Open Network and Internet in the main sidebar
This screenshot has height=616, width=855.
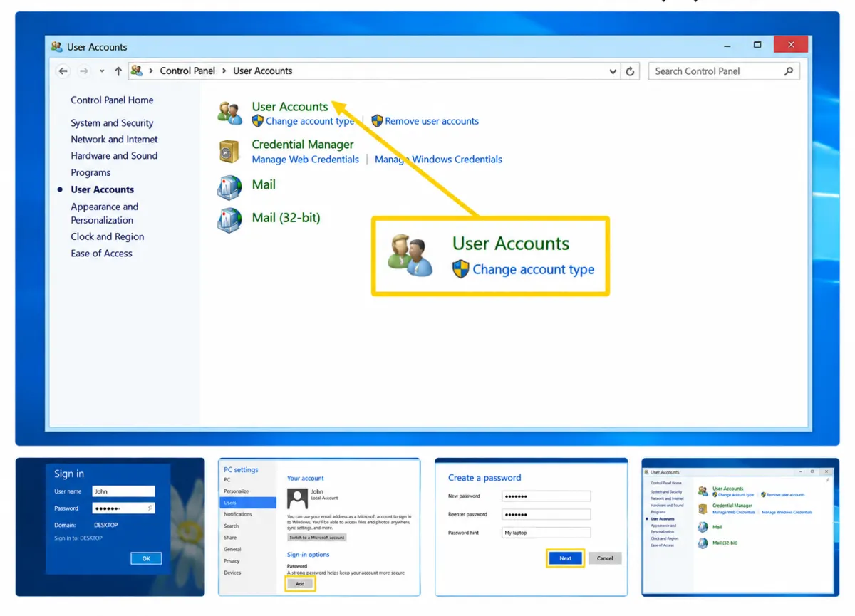click(x=114, y=140)
